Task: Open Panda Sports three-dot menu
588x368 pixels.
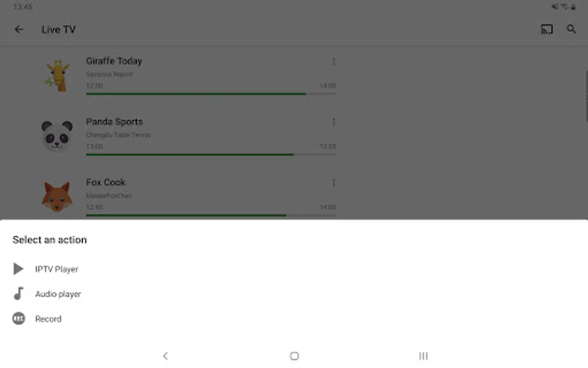Action: tap(334, 122)
